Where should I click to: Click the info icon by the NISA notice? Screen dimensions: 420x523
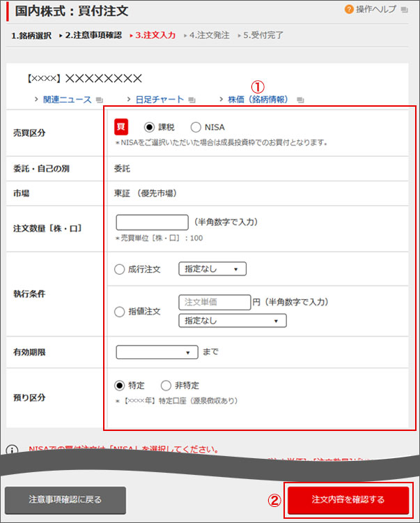coord(12,450)
